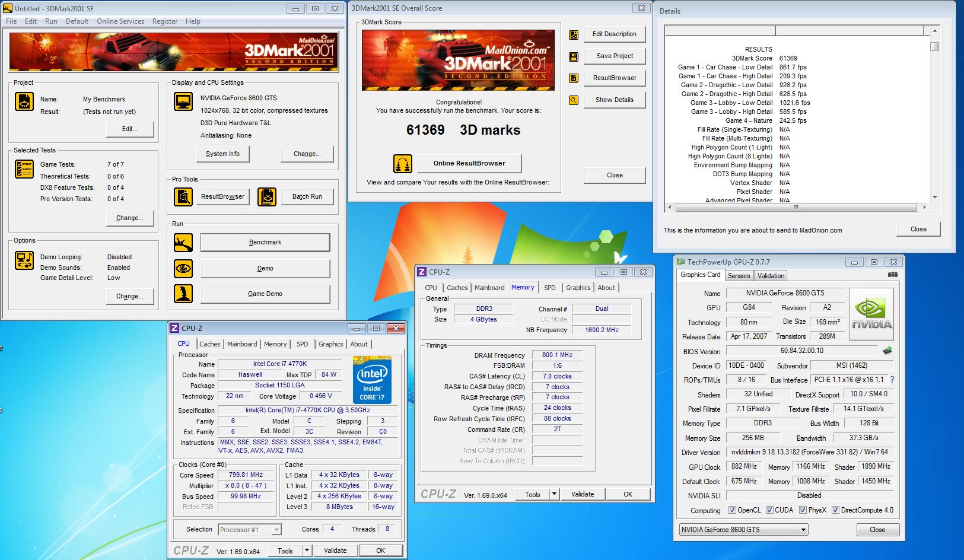
Task: Click the Selected Tests checklist icon
Action: (x=24, y=169)
